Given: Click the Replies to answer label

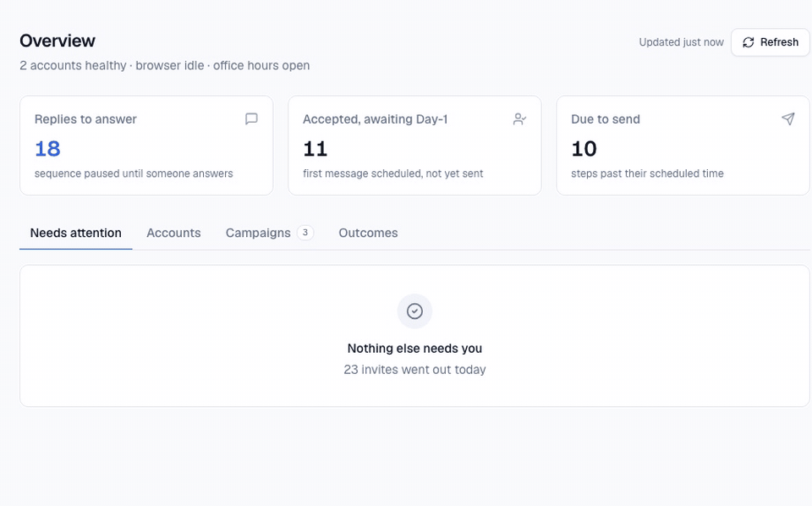Looking at the screenshot, I should (x=85, y=119).
